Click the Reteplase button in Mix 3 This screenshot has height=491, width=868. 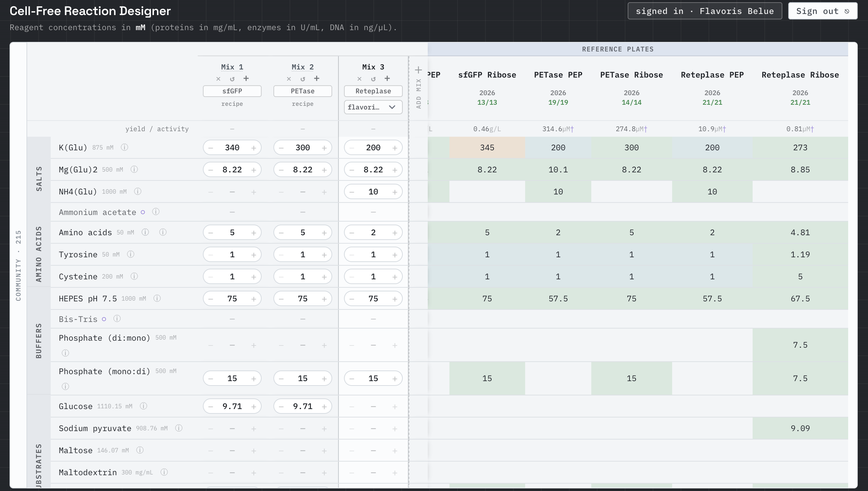[x=373, y=91]
